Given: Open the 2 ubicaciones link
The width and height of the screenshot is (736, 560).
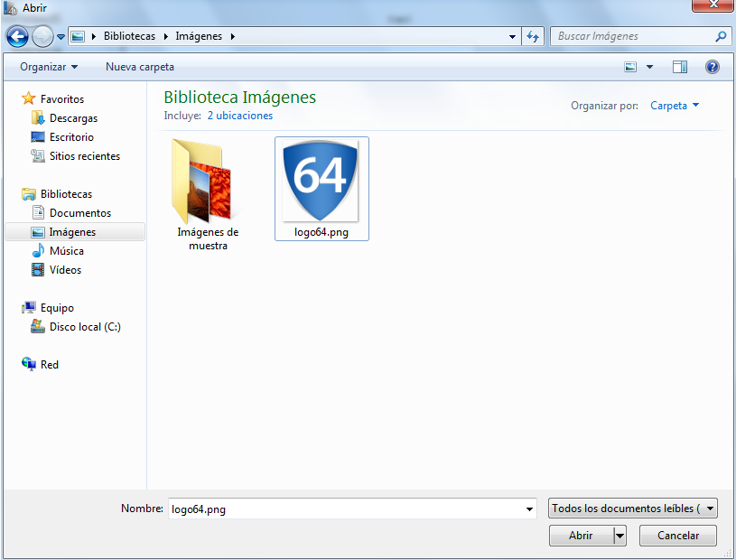Looking at the screenshot, I should point(239,116).
